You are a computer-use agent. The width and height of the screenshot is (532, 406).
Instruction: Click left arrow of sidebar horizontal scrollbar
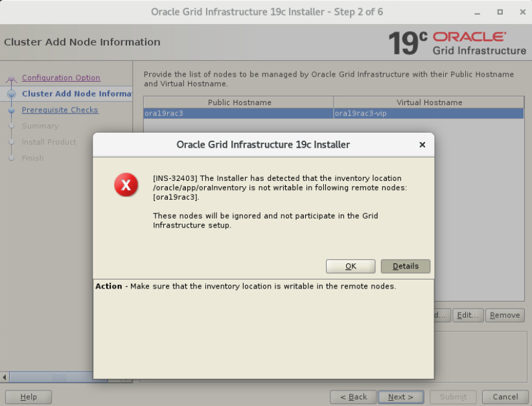(x=5, y=377)
